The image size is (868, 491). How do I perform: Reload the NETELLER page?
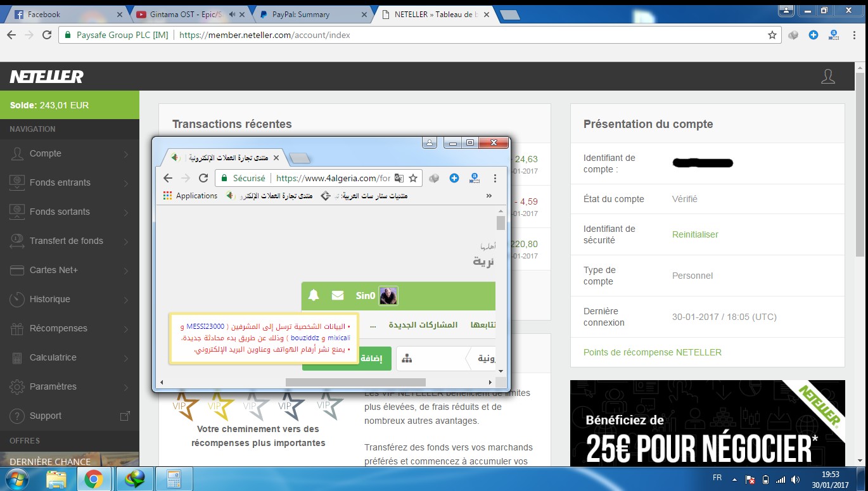[x=47, y=35]
